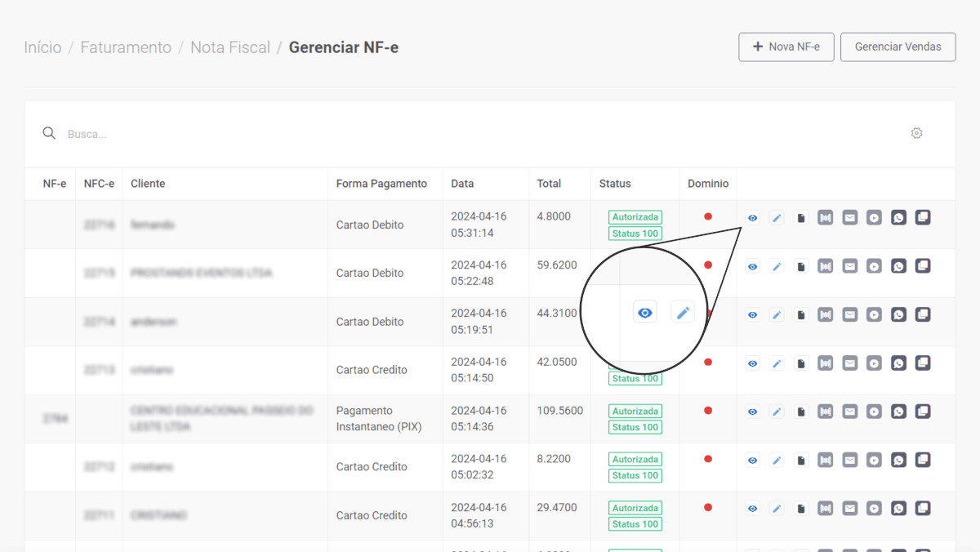Click the search magnifier icon
Image resolution: width=980 pixels, height=552 pixels.
tap(49, 133)
